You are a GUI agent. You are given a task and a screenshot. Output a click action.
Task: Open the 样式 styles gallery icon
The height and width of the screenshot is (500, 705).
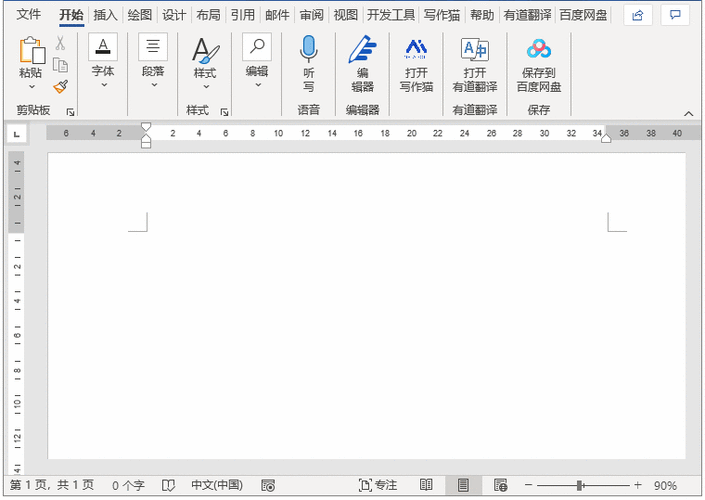click(x=205, y=50)
